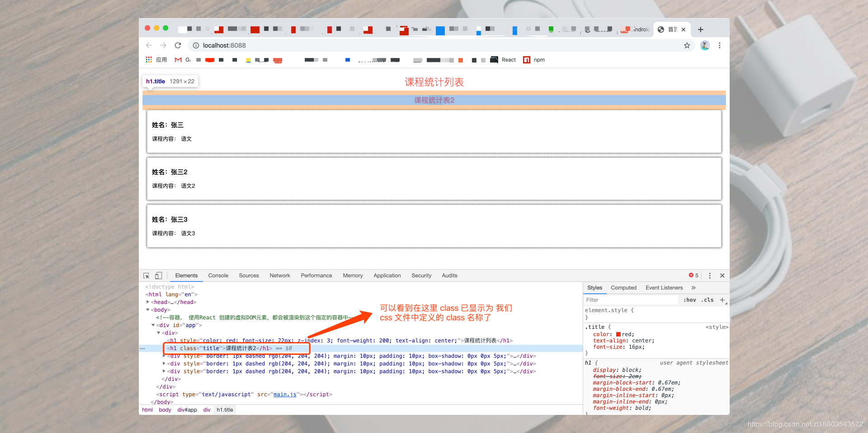This screenshot has height=433, width=868.
Task: Open a new browser tab
Action: click(x=700, y=29)
